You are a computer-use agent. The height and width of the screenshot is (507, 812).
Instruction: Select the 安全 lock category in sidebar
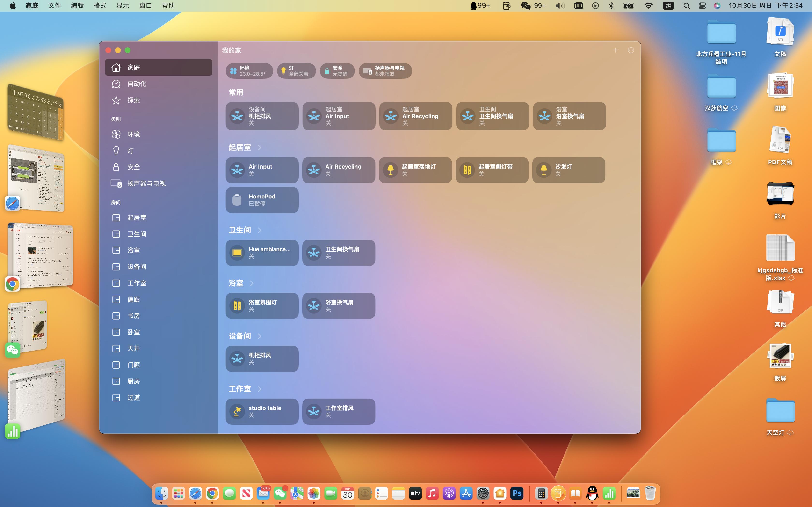[133, 167]
